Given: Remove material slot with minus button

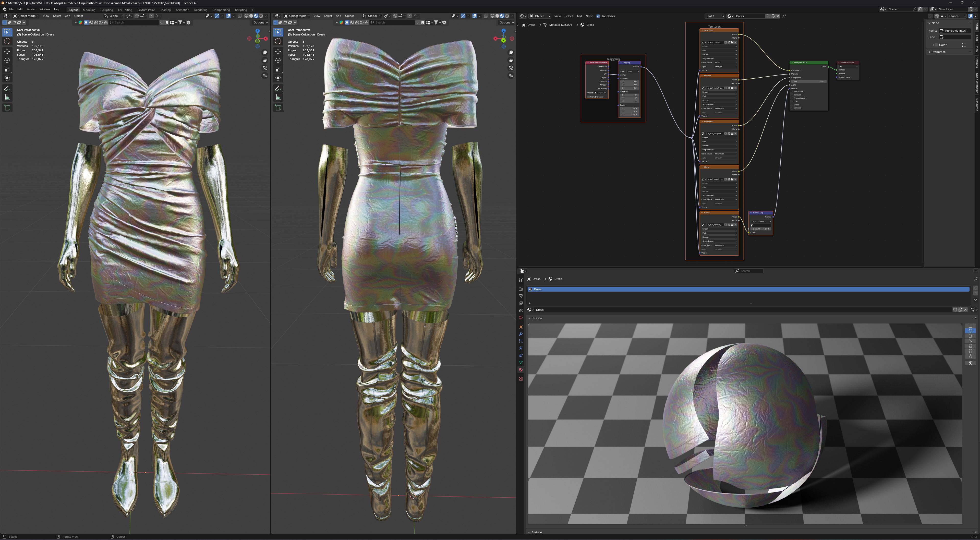Looking at the screenshot, I should coord(975,293).
